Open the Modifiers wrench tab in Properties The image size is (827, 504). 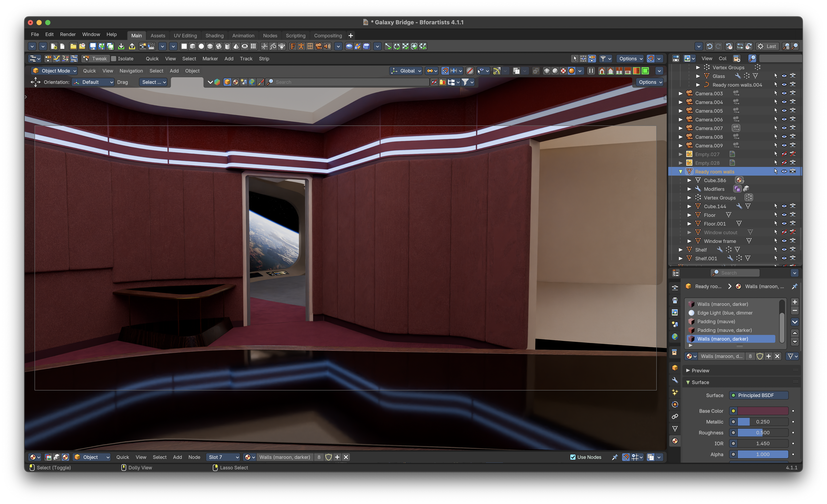pos(675,380)
